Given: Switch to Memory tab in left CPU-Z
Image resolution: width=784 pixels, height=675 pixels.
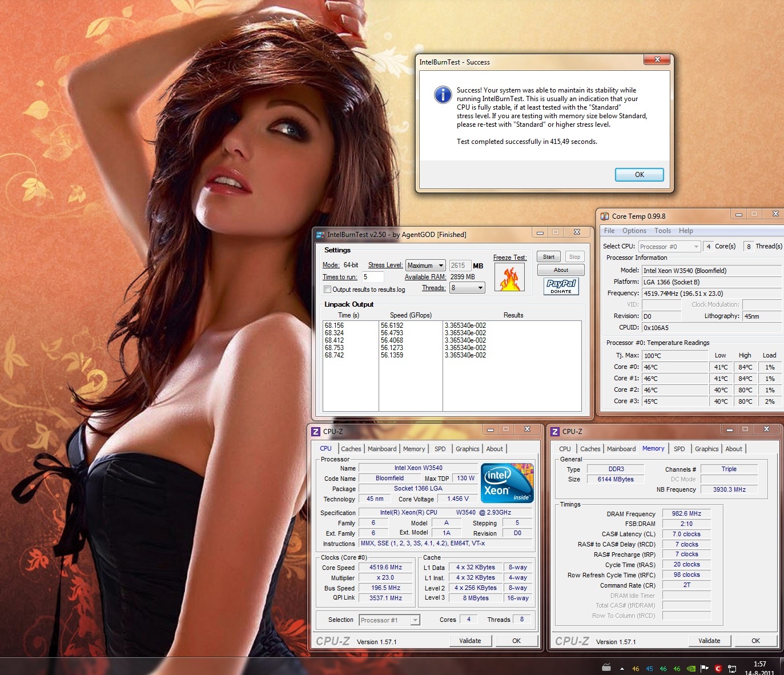Looking at the screenshot, I should pos(414,449).
